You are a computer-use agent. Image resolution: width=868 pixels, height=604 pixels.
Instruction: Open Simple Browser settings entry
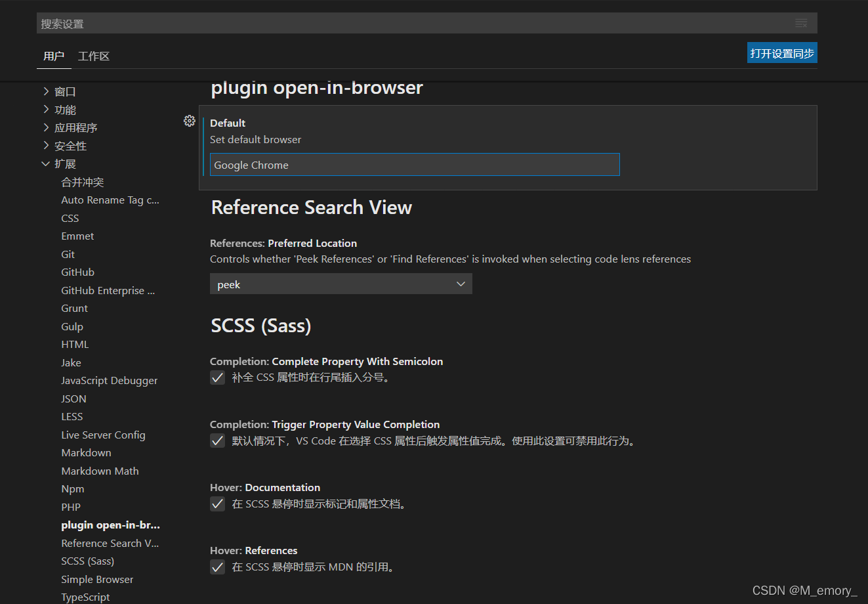coord(97,579)
